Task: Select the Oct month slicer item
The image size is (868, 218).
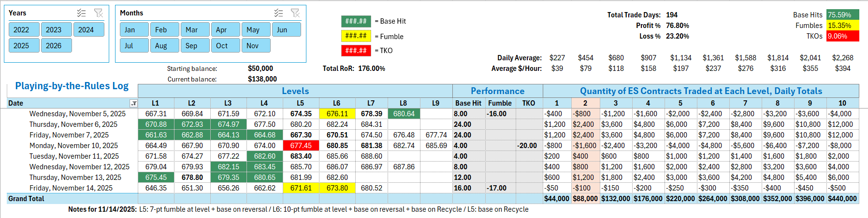Action: coord(225,45)
